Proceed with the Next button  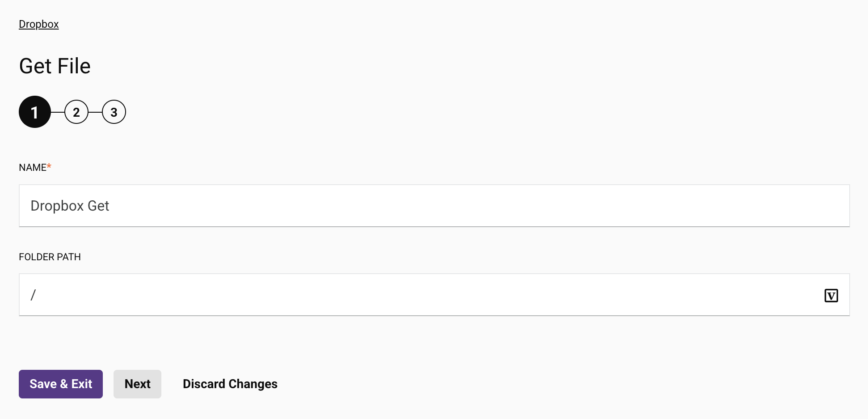click(137, 384)
